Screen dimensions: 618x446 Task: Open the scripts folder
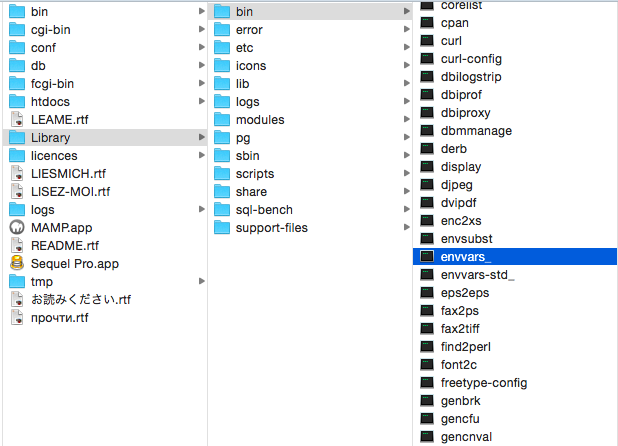255,174
